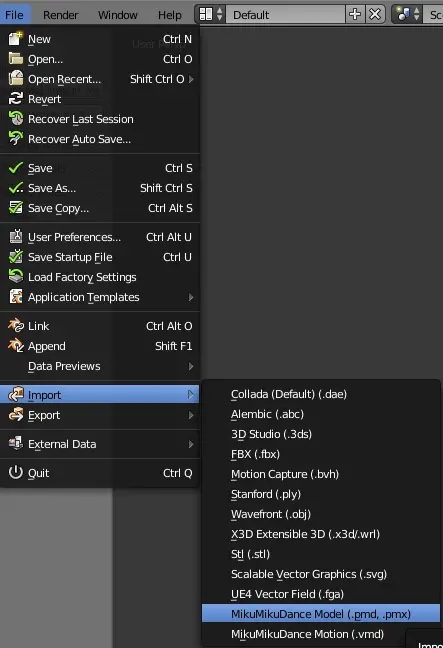Select 3D Studio (.3ds) import
Viewport: 443px width, 648px height.
click(x=321, y=434)
